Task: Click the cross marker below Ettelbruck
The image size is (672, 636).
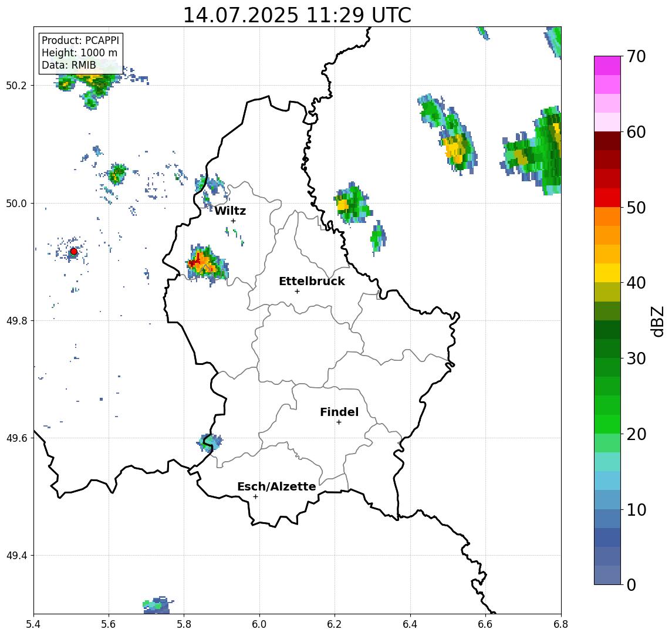Action: tap(297, 292)
